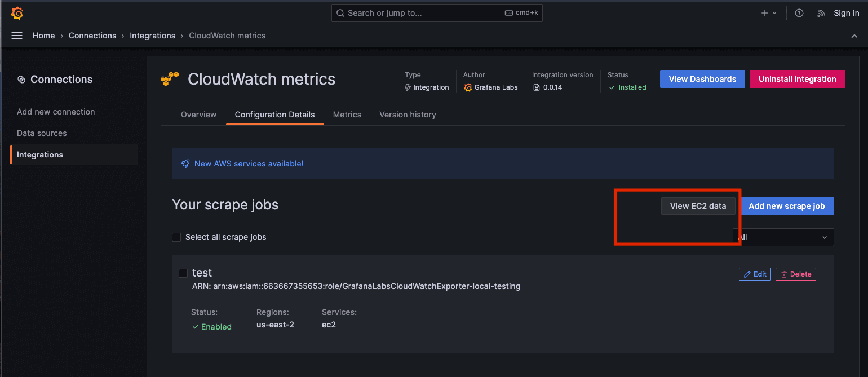Click the integration version document icon
This screenshot has width=868, height=377.
[x=537, y=87]
